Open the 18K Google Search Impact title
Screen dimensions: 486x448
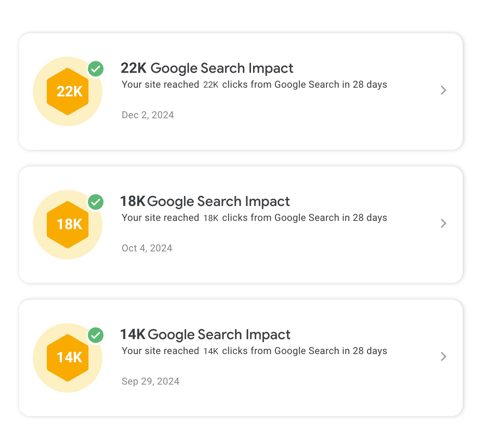205,202
